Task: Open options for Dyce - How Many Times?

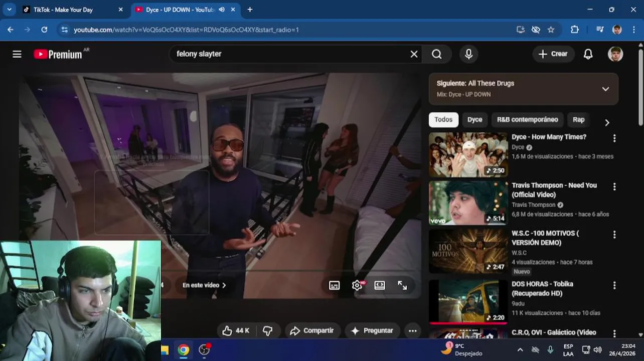Action: tap(614, 138)
